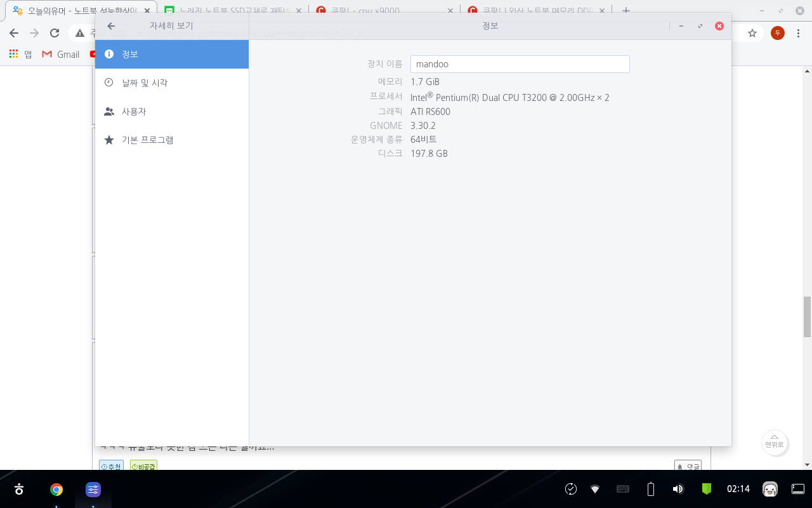Open 날짜 및 시각 settings
The image size is (812, 508).
click(171, 83)
